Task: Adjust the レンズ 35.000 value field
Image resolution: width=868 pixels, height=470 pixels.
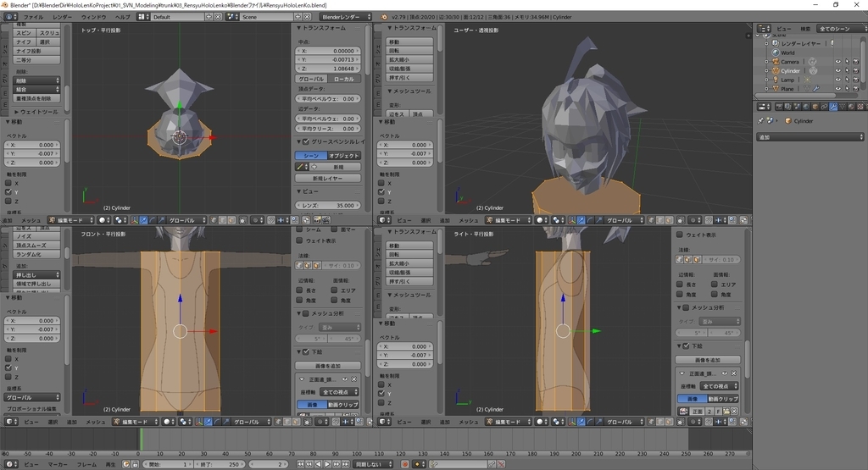Action: 328,205
